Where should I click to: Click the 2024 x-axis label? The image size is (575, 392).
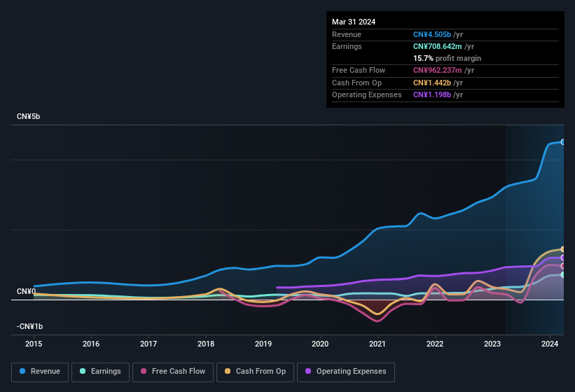(550, 344)
